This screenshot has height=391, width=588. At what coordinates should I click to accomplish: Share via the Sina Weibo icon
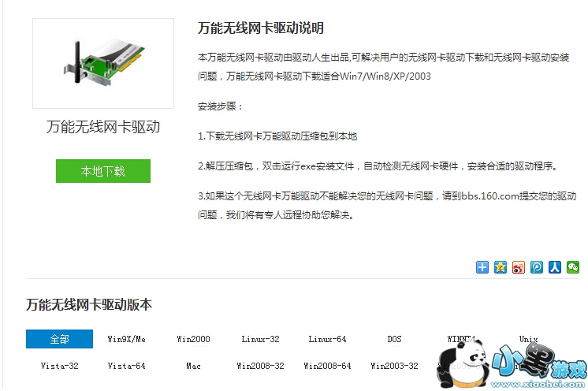[x=519, y=267]
